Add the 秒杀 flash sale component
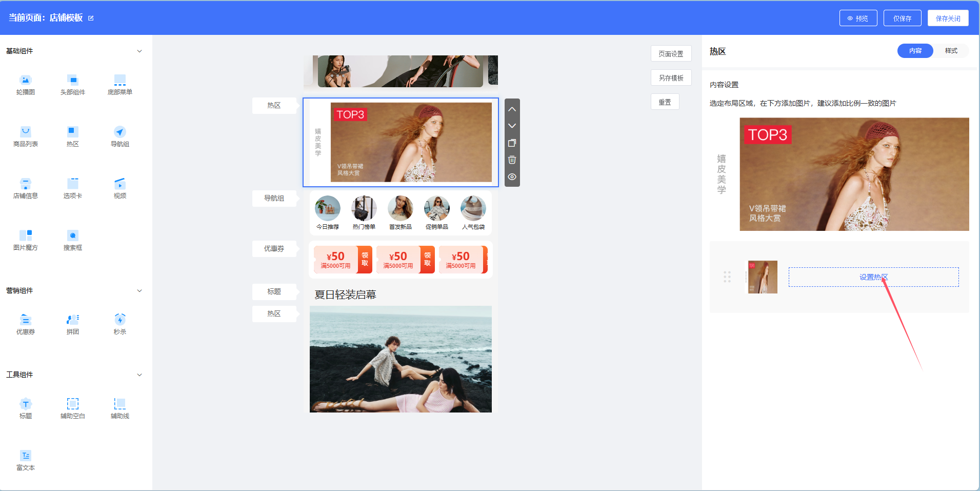Screen dimensions: 980x491 (119, 323)
